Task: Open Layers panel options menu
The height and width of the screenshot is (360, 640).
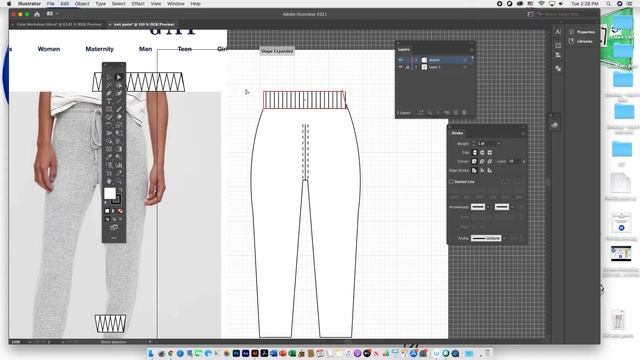Action: (x=471, y=49)
